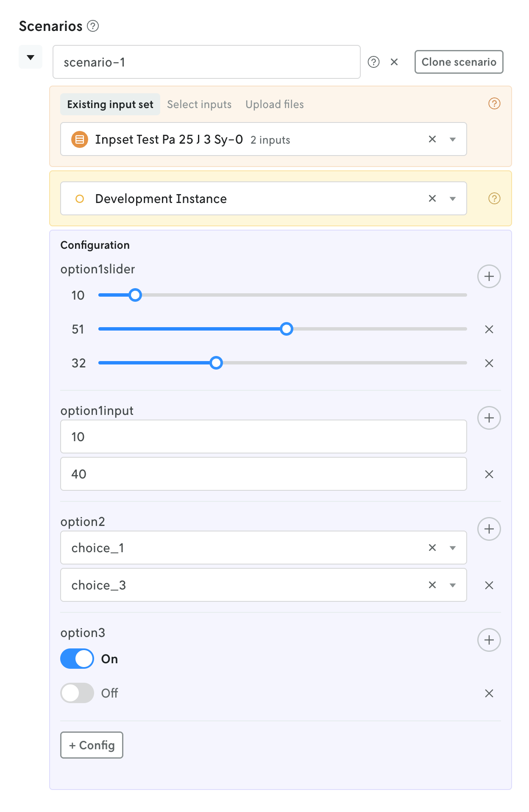Turn off the option3 On toggle

click(77, 659)
